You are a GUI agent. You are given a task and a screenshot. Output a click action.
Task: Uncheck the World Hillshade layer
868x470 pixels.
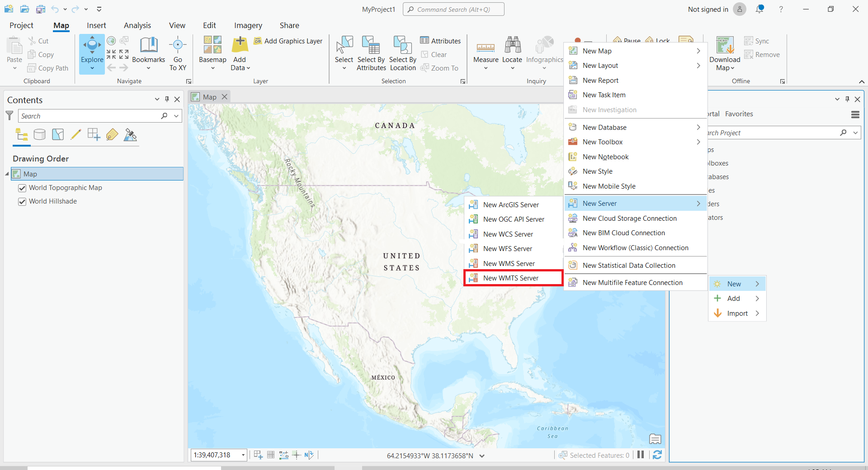(22, 202)
